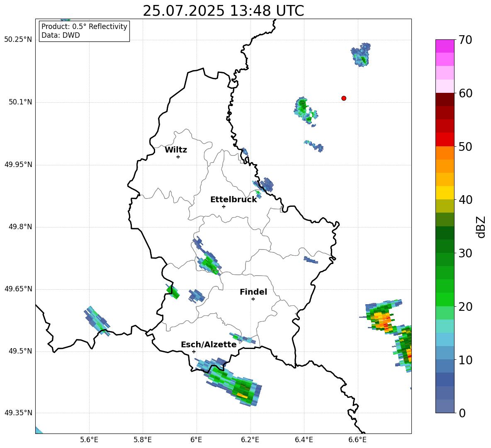Click the Wiltz station label
Viewport: 491px width, 448px height.
coord(176,150)
